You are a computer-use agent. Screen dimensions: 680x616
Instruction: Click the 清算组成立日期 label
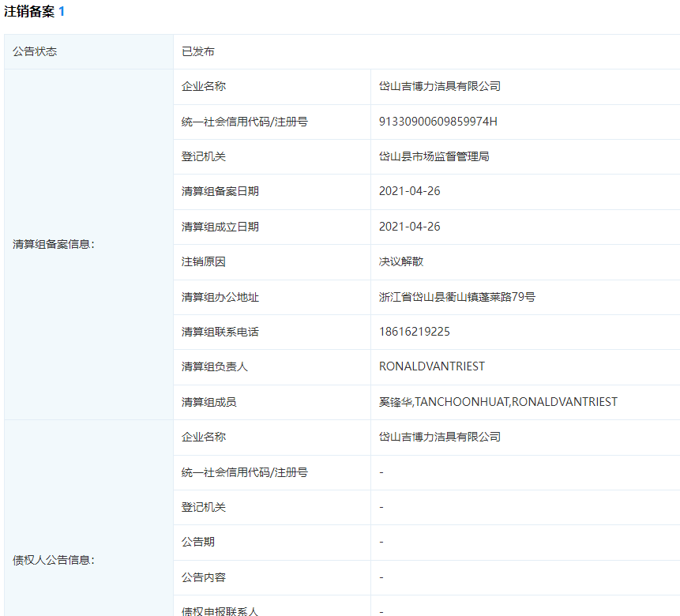click(220, 227)
